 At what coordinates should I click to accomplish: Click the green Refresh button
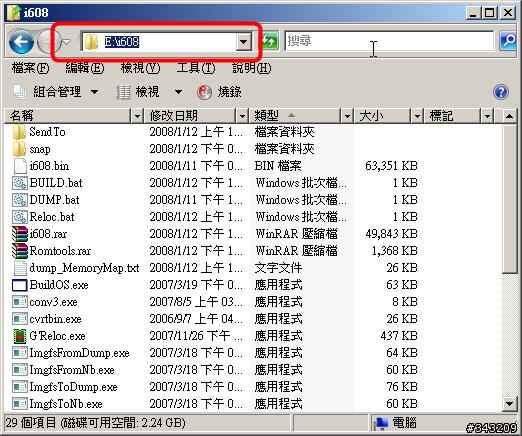click(x=270, y=42)
